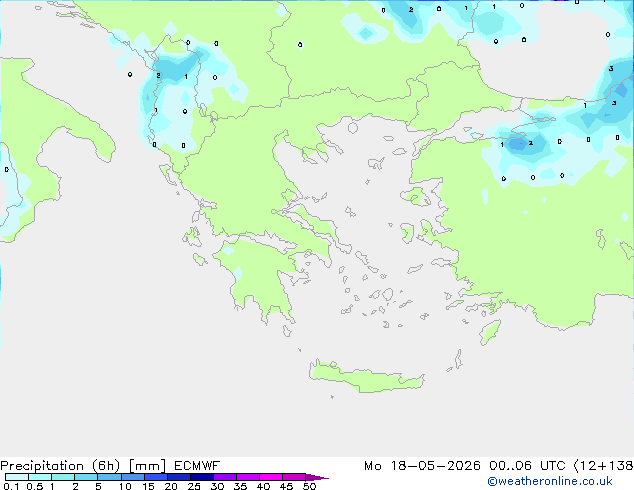Click the legend label '10'
This screenshot has width=634, height=490.
(125, 486)
